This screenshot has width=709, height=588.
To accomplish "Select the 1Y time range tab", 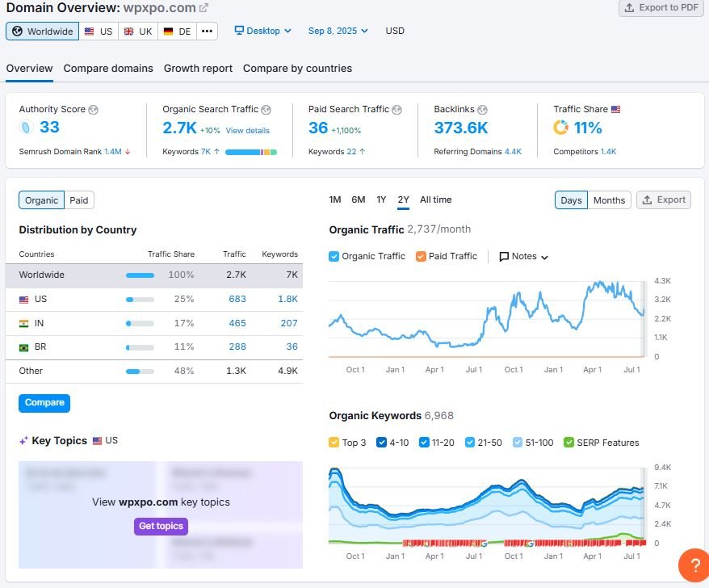I will click(380, 199).
